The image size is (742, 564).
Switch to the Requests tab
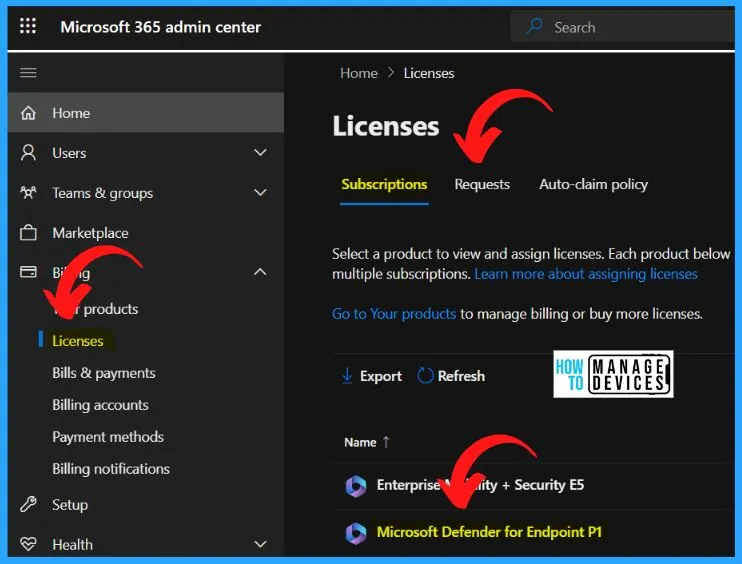pyautogui.click(x=482, y=184)
